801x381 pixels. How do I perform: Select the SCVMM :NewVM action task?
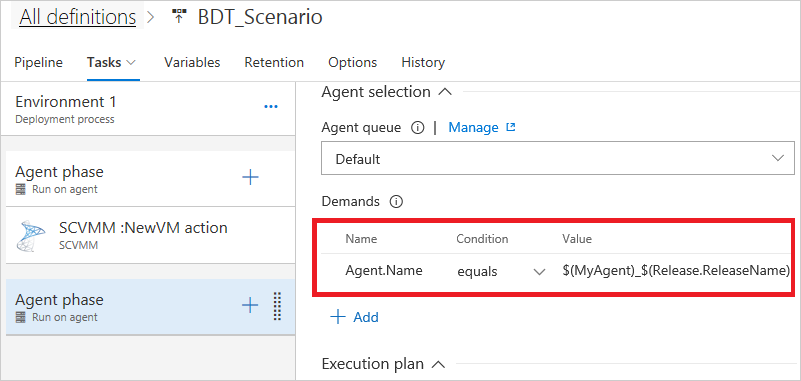pyautogui.click(x=150, y=235)
